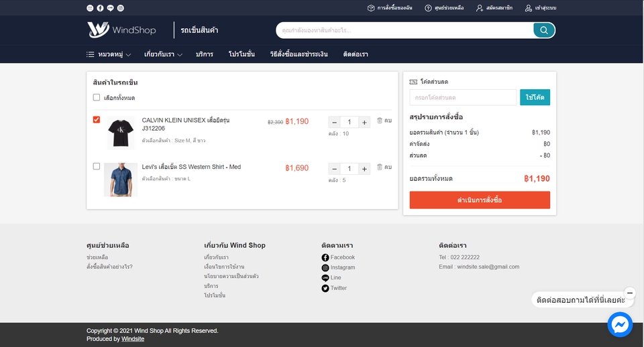
Task: Click the ใช้โค้ด apply code button
Action: [535, 98]
